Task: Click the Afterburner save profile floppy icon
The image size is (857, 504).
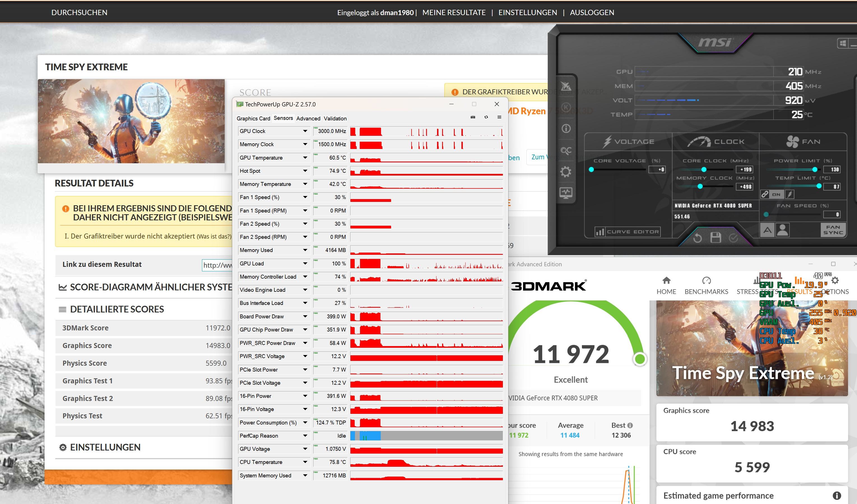Action: 716,237
